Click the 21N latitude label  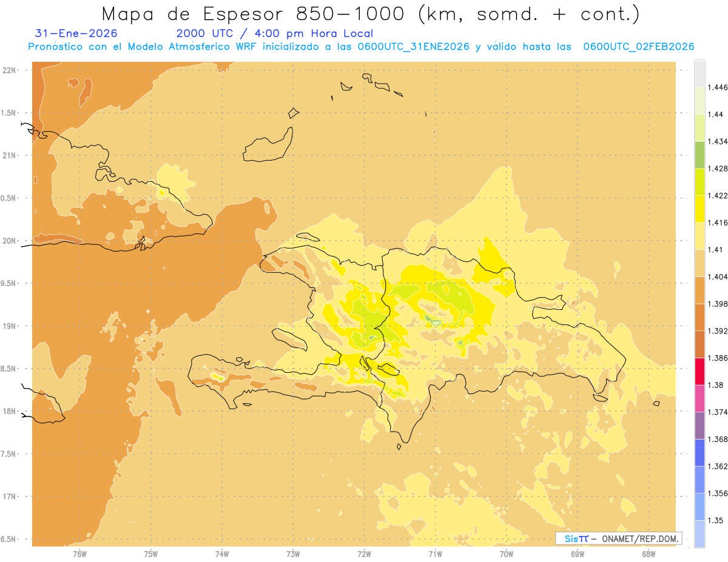coord(9,155)
